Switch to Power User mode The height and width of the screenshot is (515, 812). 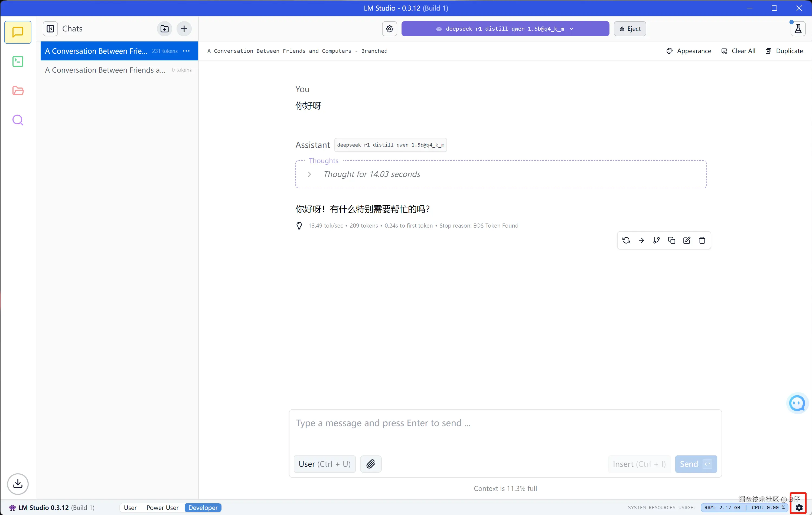coord(162,507)
